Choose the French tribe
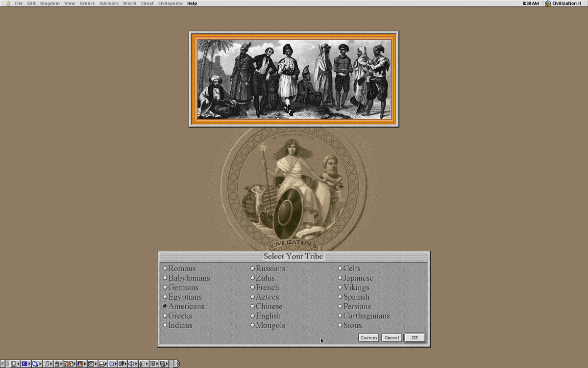This screenshot has height=368, width=588. coord(265,288)
